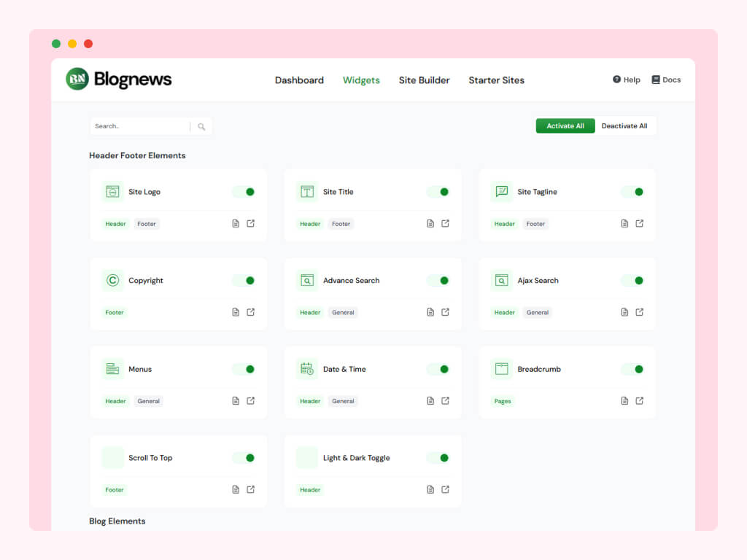Open the external link icon on Ajax Search widget
The width and height of the screenshot is (747, 560).
(640, 312)
